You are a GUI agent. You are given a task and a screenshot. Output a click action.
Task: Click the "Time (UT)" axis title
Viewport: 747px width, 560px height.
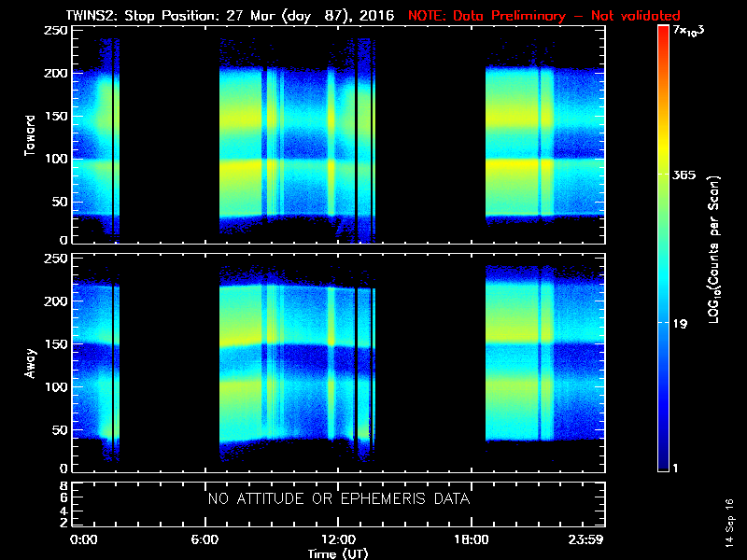click(x=338, y=553)
